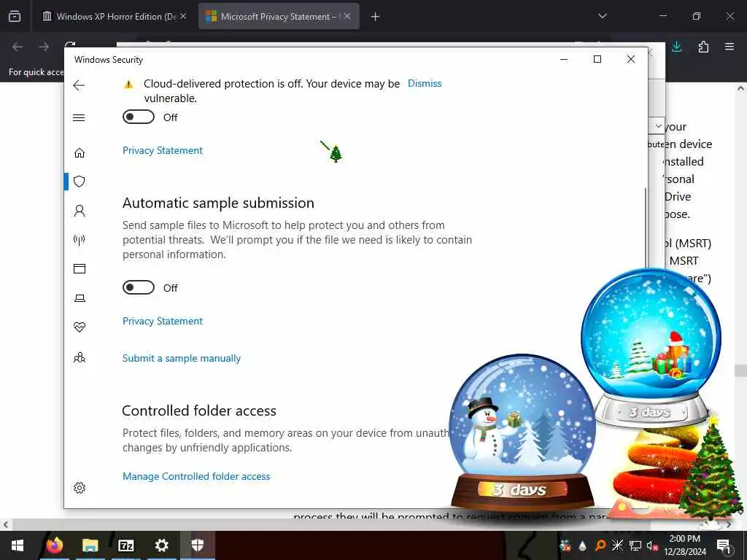Image resolution: width=747 pixels, height=560 pixels.
Task: Close the Microsoft Privacy Statement tab
Action: pyautogui.click(x=347, y=16)
